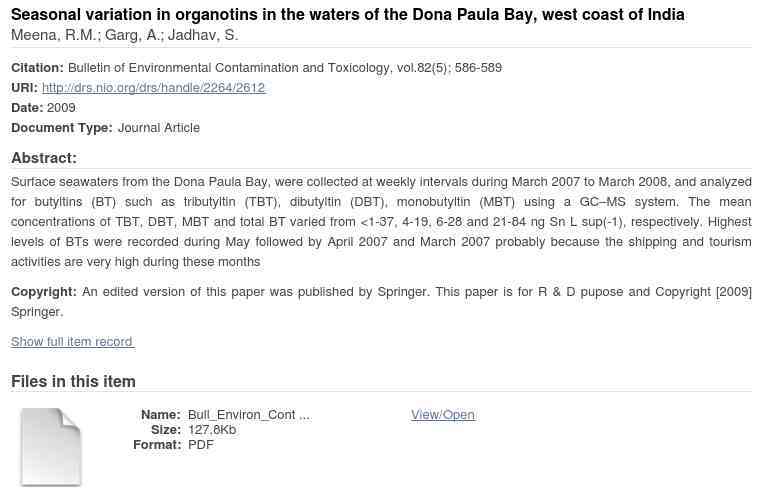The image size is (759, 497).
Task: Click the PDF format value
Action: point(200,445)
